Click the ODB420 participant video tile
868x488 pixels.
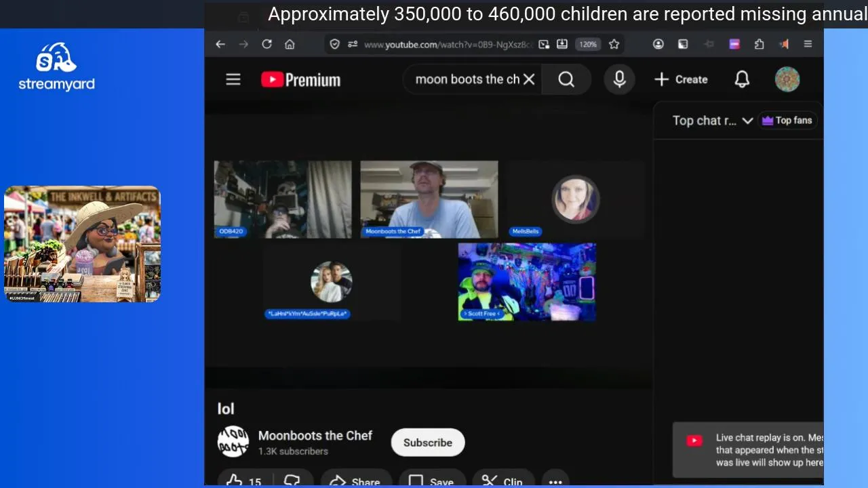tap(283, 199)
